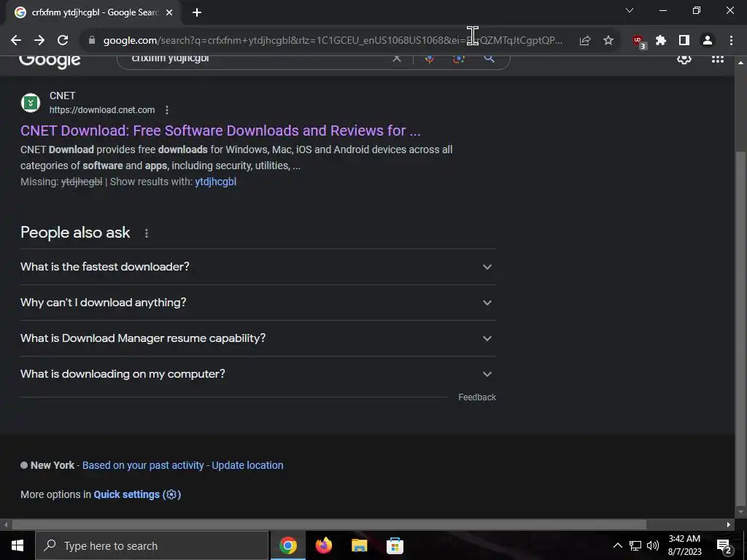
Task: Reload the current page
Action: pyautogui.click(x=63, y=41)
